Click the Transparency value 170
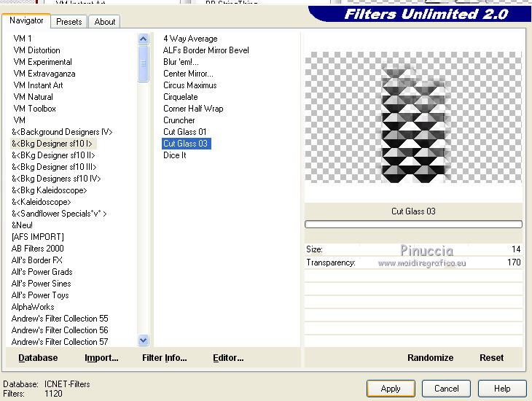The image size is (532, 401). [x=514, y=262]
